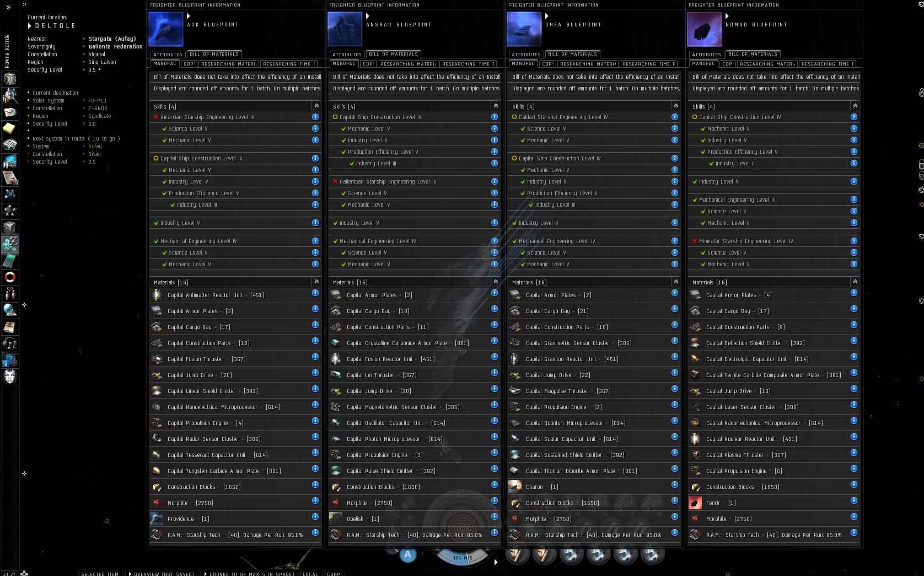Show info for Minmatar Starship Engineering skill
924x576 pixels.
pos(854,241)
